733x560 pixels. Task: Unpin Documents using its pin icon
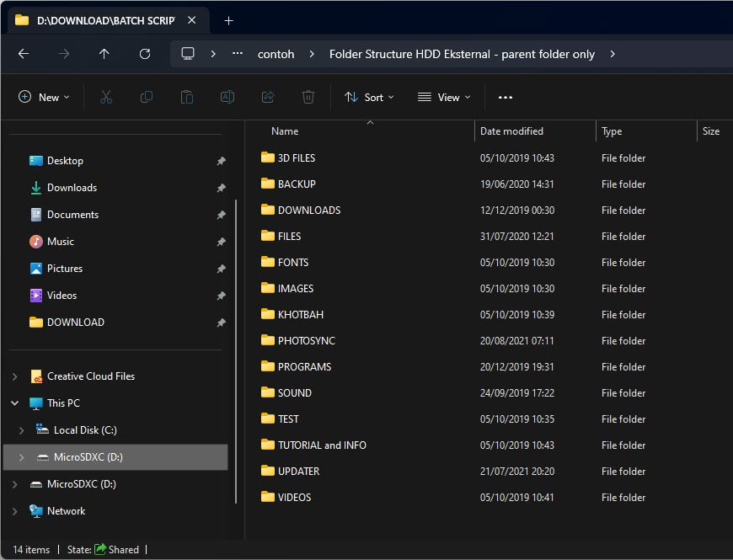pyautogui.click(x=221, y=216)
